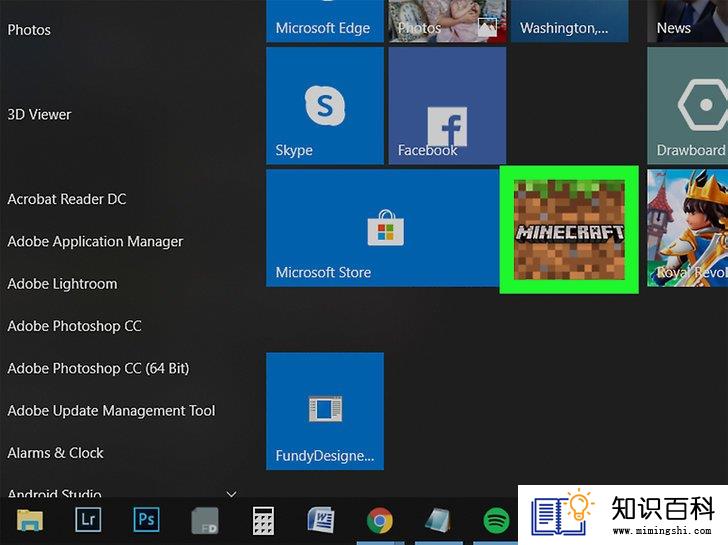Open Adobe Update Management Tool entry
Screen dimensions: 728x545
tap(111, 410)
